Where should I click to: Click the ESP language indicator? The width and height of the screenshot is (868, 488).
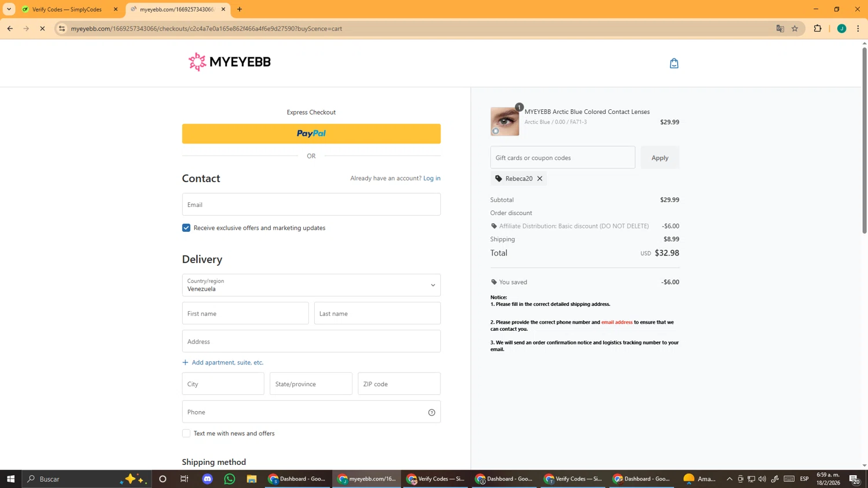804,479
